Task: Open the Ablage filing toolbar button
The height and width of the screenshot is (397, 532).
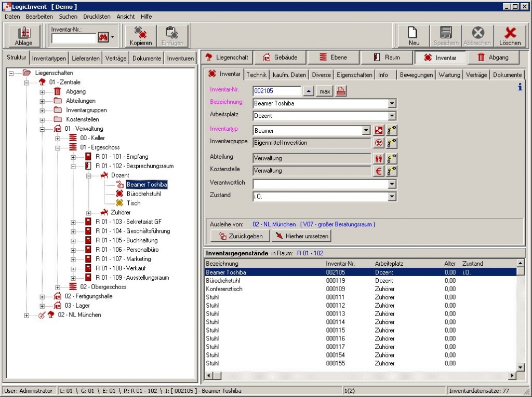Action: click(x=23, y=36)
